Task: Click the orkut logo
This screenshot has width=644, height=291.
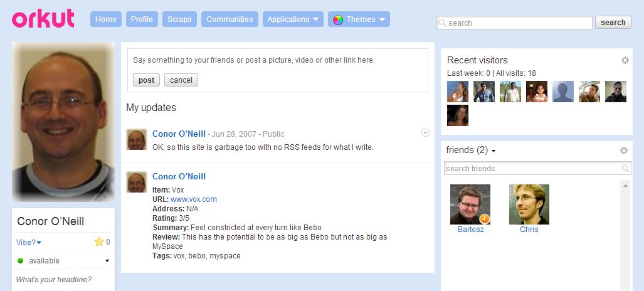Action: (x=43, y=18)
